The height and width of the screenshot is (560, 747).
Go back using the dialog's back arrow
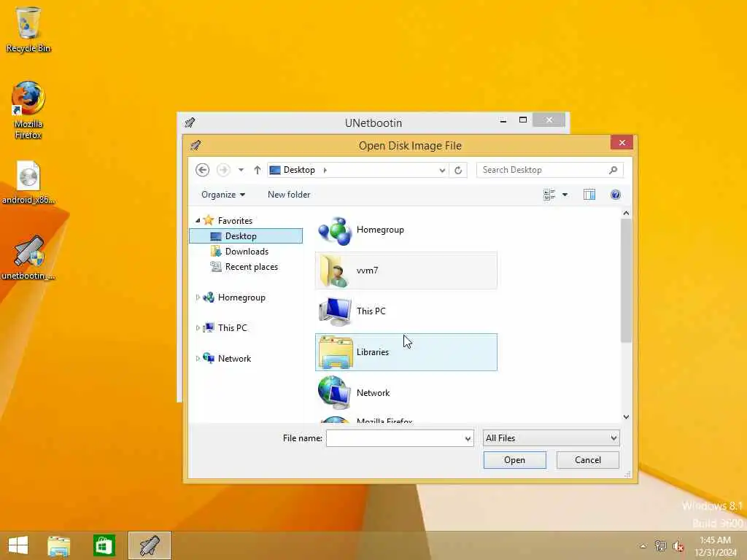(x=203, y=170)
